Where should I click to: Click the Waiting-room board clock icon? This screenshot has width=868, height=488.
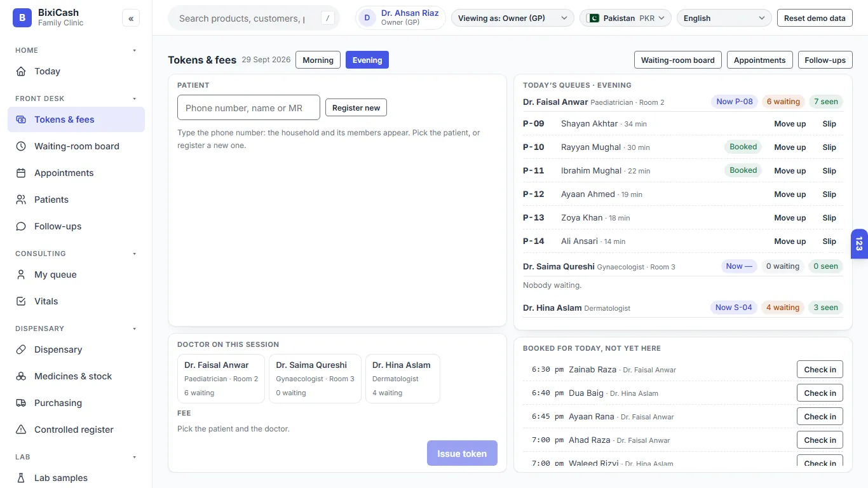click(21, 146)
